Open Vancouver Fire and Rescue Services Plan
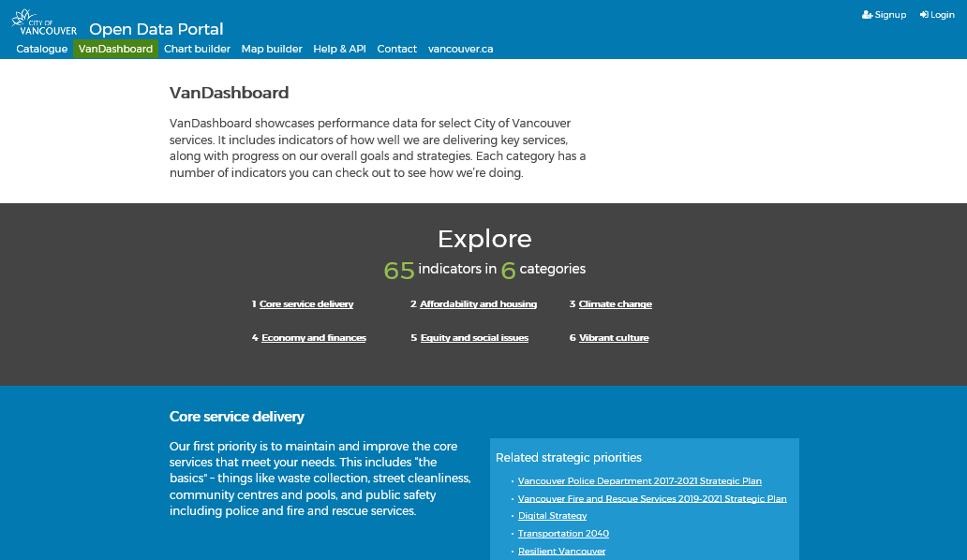 point(652,498)
